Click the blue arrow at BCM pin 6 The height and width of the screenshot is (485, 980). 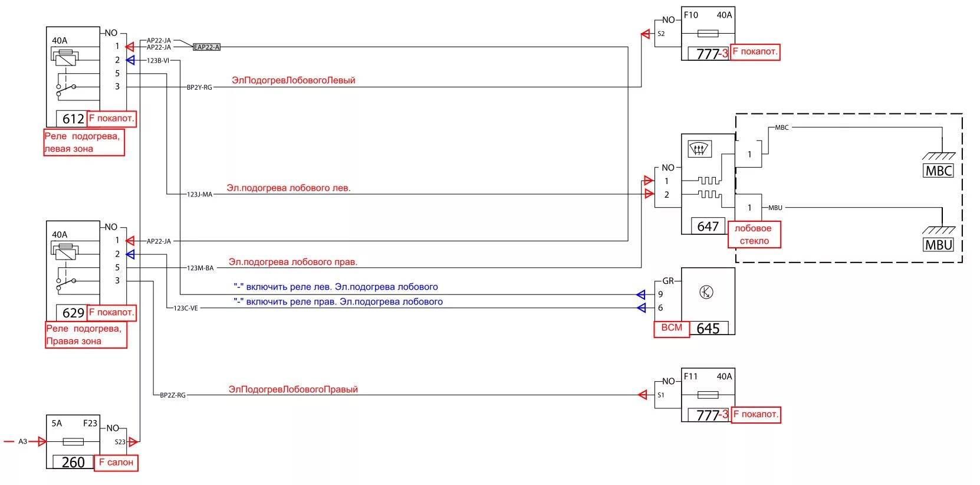(642, 308)
